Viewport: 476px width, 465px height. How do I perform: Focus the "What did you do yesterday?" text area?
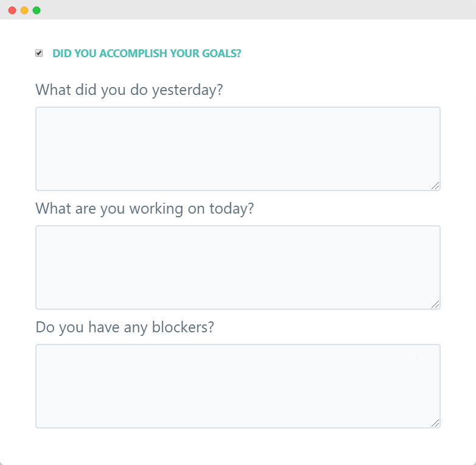(237, 149)
